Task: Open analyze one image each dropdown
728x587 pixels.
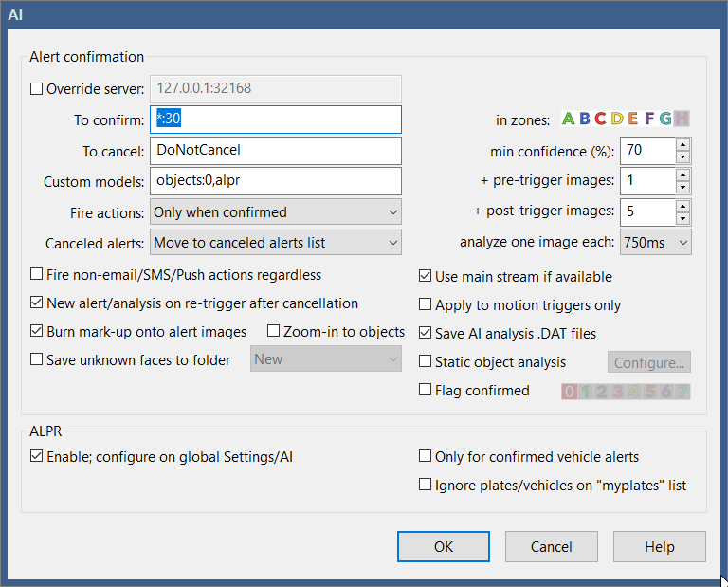Action: point(655,242)
